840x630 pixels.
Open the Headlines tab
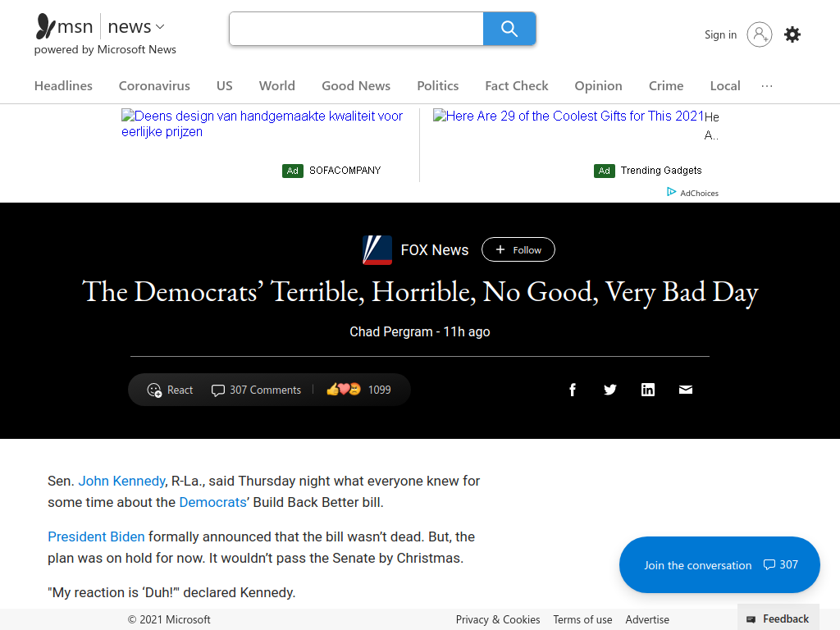click(x=63, y=86)
